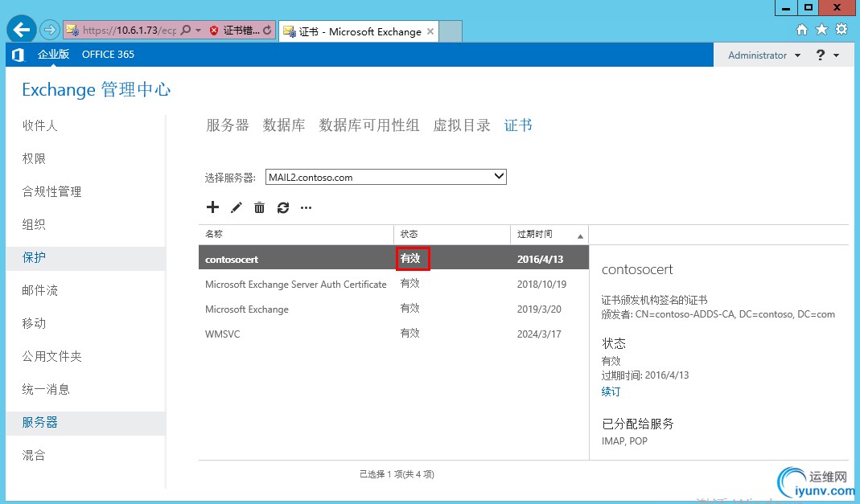Viewport: 860px width, 504px height.
Task: Select the WMSVC certificate row
Action: tap(393, 334)
